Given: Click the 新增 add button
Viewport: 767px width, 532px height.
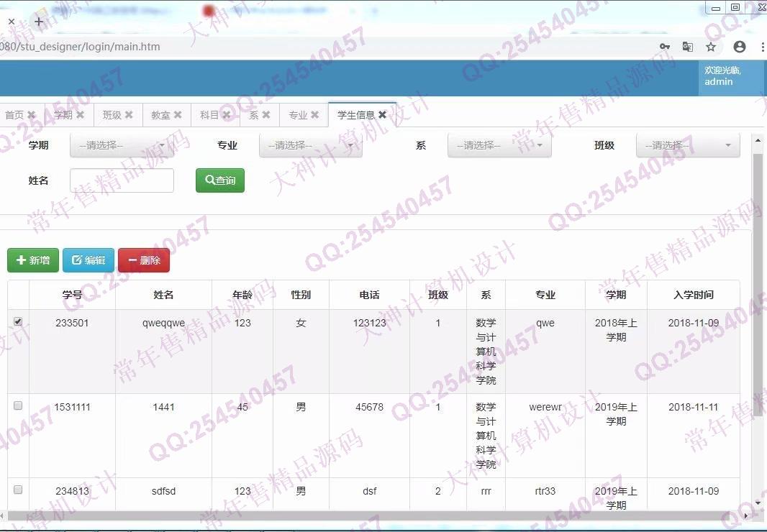Looking at the screenshot, I should click(33, 260).
